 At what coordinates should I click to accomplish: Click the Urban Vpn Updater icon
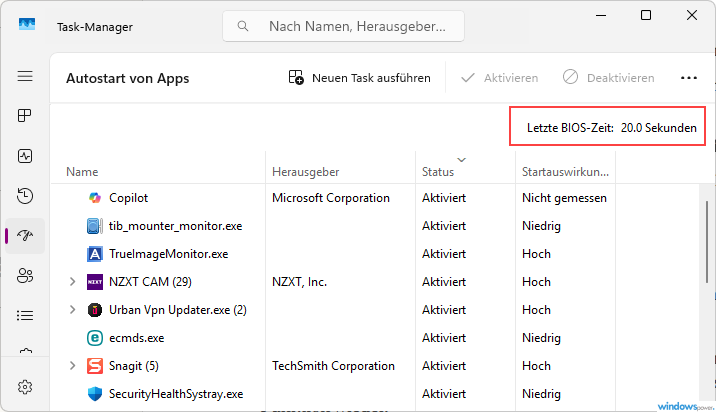point(95,310)
